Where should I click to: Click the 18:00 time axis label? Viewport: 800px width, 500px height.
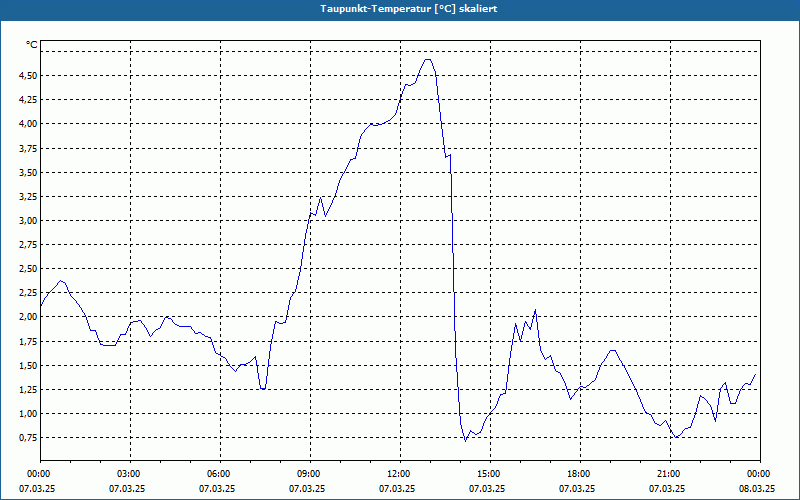tap(580, 474)
